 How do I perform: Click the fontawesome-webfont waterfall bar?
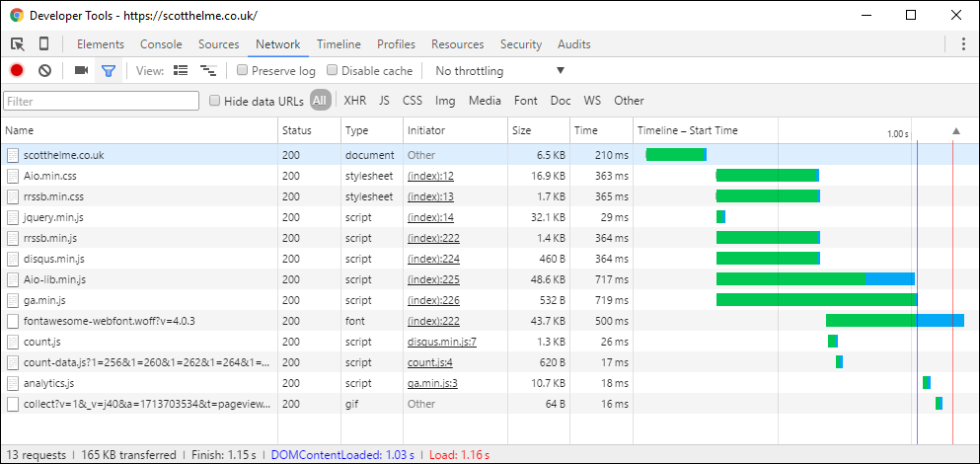895,321
